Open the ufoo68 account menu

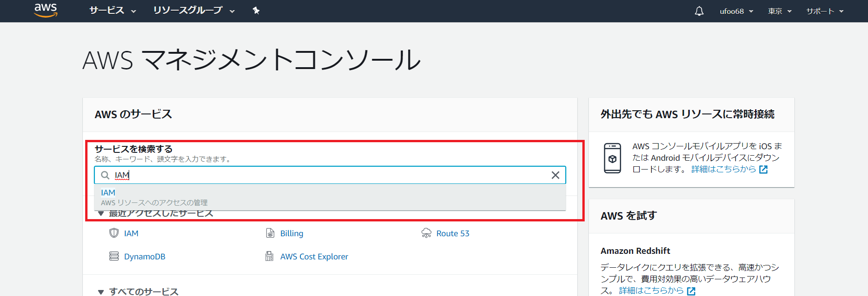[x=737, y=11]
